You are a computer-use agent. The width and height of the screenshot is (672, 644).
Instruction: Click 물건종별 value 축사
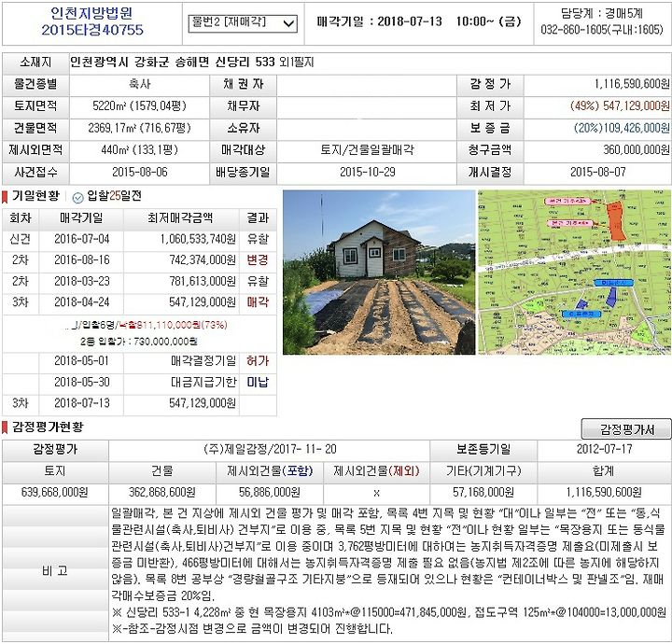point(139,84)
